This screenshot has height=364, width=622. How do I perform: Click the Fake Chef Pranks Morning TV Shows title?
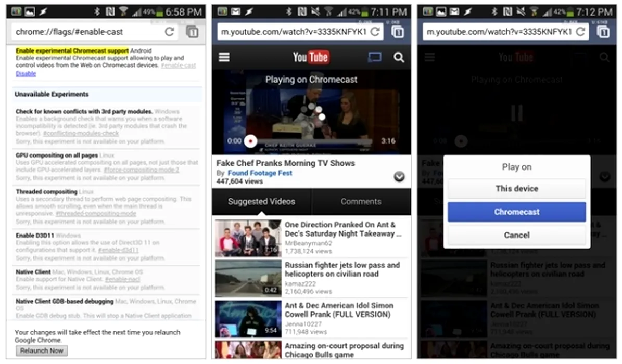click(286, 163)
